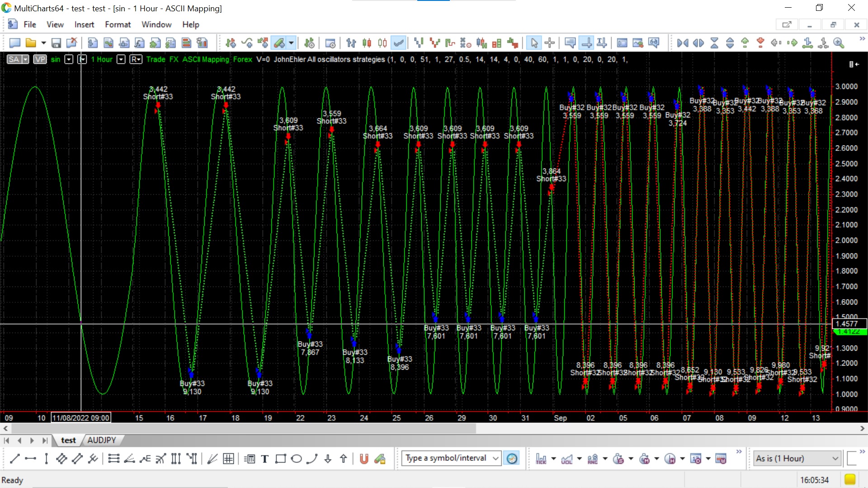The image size is (868, 488).
Task: Open the 'As is (1 Hour)' combo box
Action: (797, 458)
